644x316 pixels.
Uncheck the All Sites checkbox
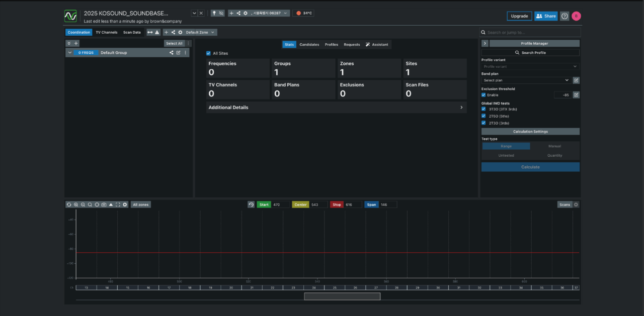point(208,53)
